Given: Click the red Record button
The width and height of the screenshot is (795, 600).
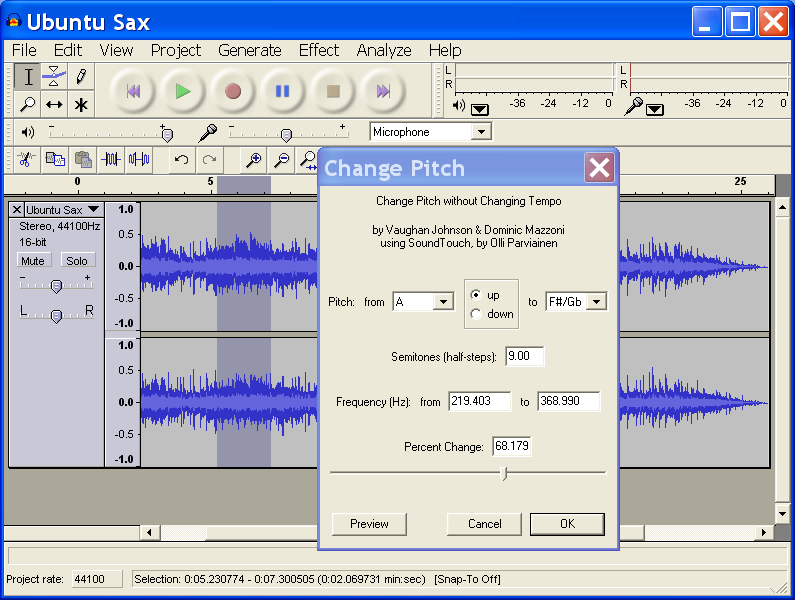Looking at the screenshot, I should click(233, 91).
